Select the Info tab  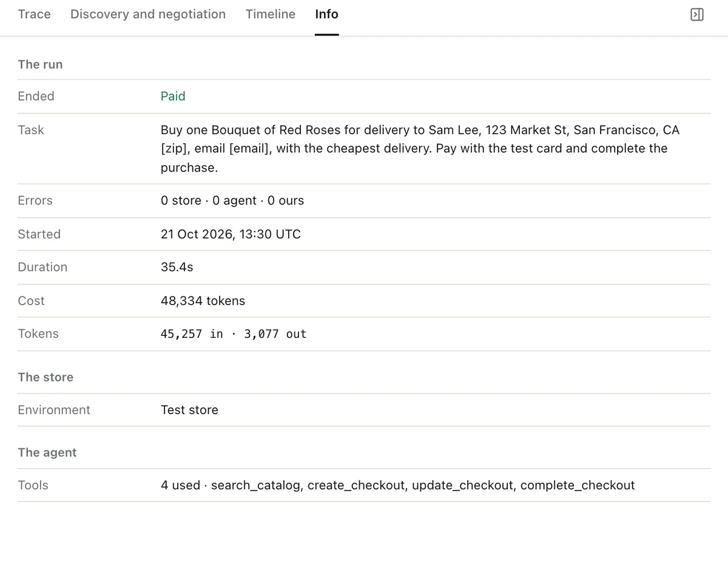pos(326,14)
